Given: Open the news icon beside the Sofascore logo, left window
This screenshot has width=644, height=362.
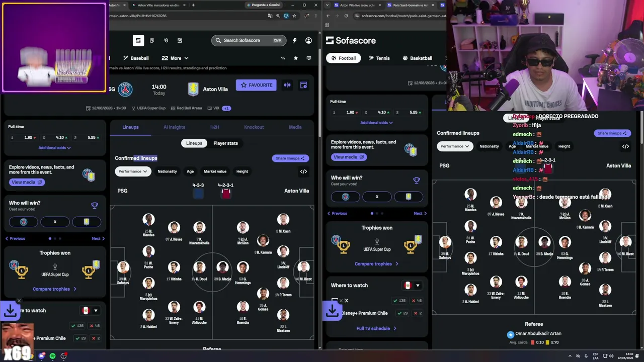Looking at the screenshot, I should pyautogui.click(x=152, y=40).
